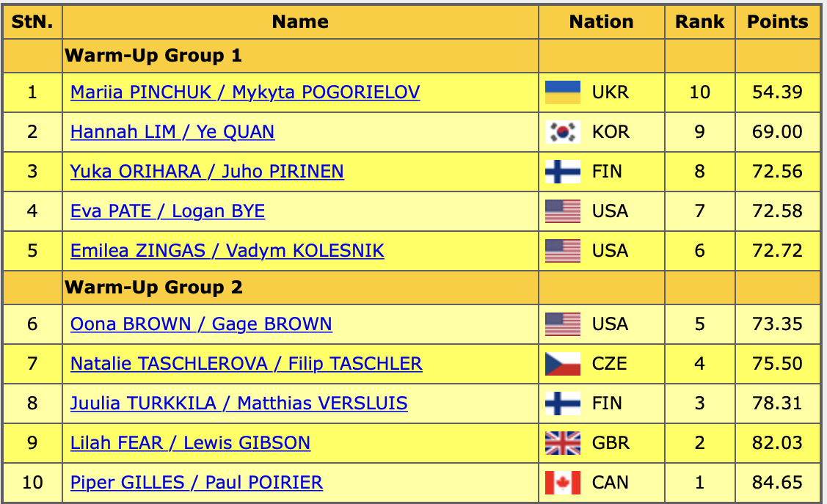Click the Great Britain flag icon
Image resolution: width=827 pixels, height=504 pixels.
coord(563,443)
